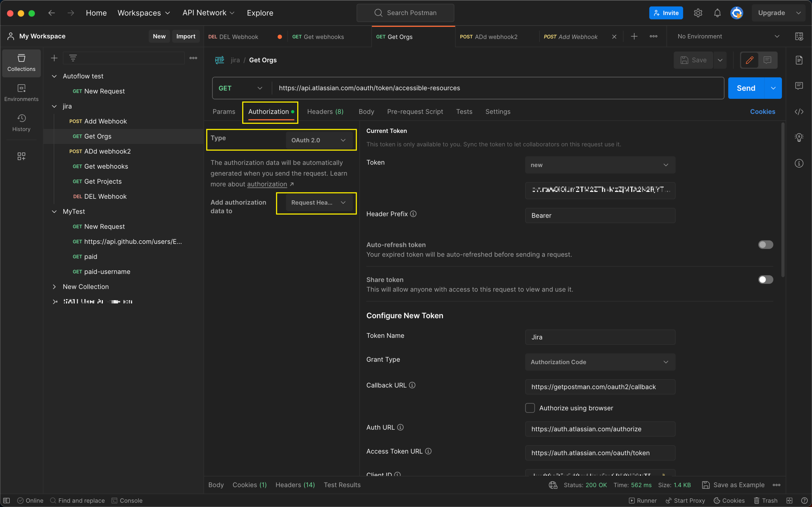
Task: Open the Environments sidebar panel
Action: tap(21, 93)
